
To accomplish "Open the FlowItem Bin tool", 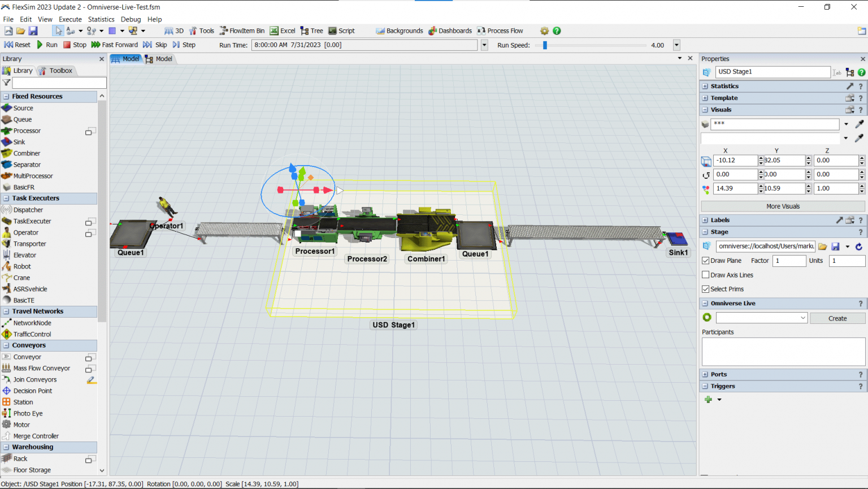I will (x=242, y=31).
